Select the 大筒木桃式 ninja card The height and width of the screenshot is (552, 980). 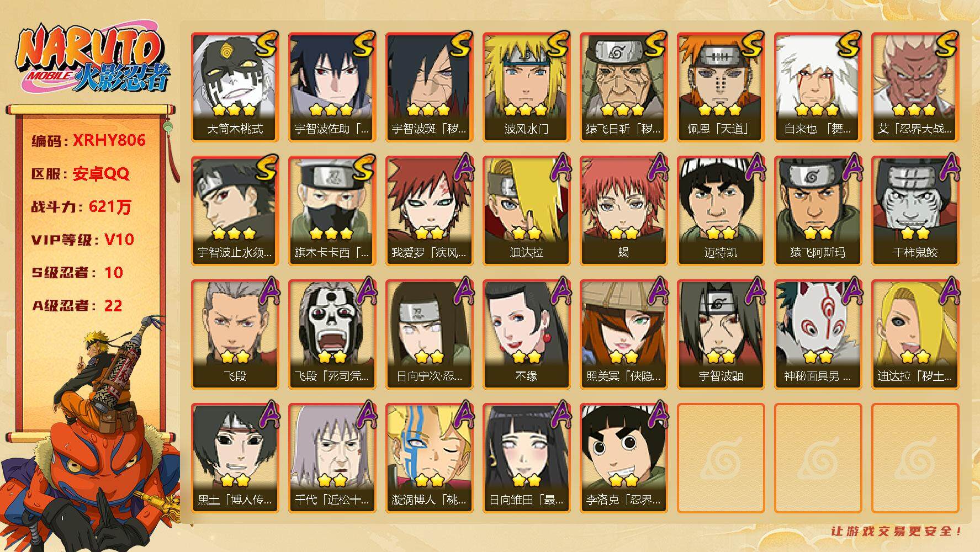click(235, 87)
